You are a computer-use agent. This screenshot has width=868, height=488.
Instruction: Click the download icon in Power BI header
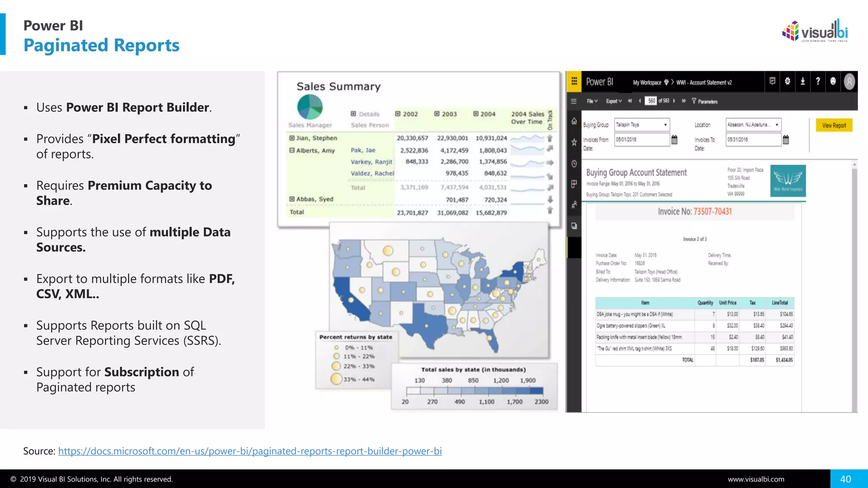(x=803, y=81)
